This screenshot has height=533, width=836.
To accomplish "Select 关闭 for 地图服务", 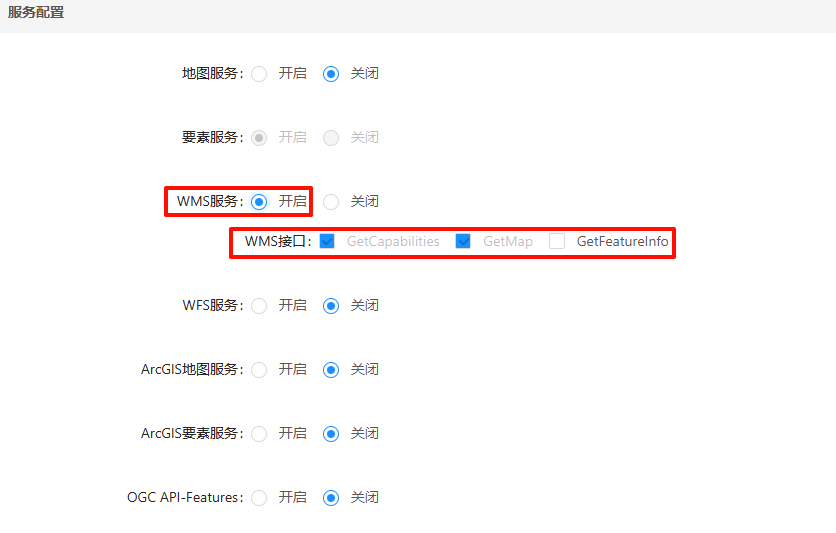I will click(x=331, y=74).
